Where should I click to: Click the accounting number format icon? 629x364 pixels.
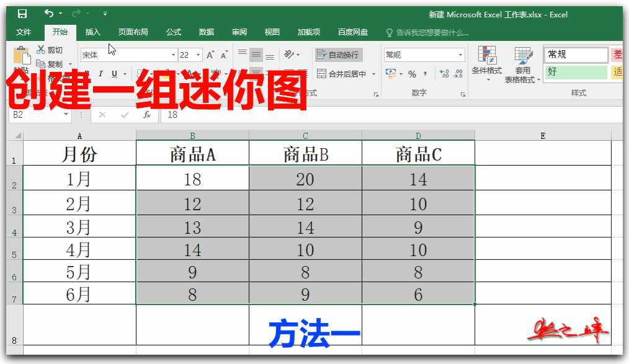[390, 74]
